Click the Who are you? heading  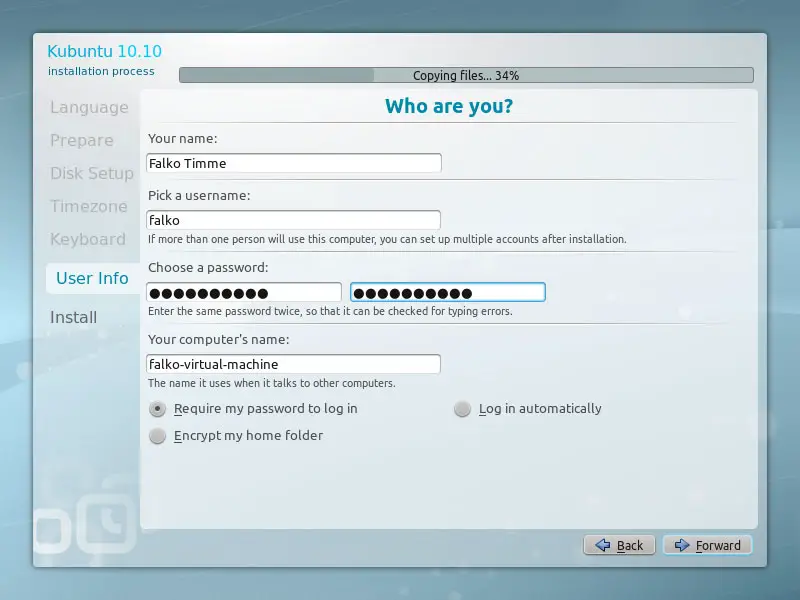449,106
